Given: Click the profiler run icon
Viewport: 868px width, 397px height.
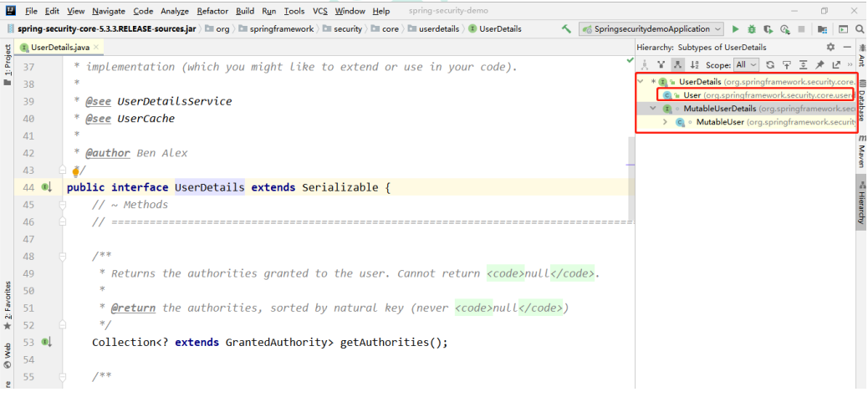Looking at the screenshot, I should pos(785,28).
